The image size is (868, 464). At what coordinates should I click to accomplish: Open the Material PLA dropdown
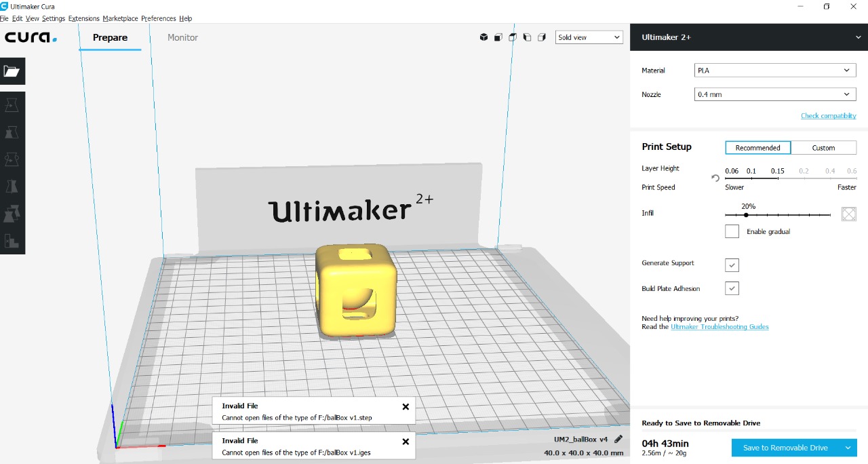[775, 70]
